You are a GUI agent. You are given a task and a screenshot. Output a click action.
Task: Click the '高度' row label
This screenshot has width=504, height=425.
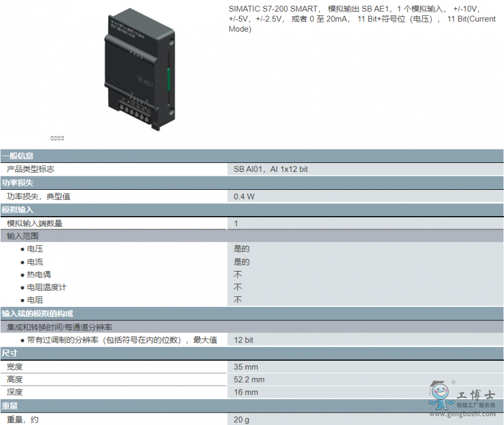pyautogui.click(x=15, y=380)
